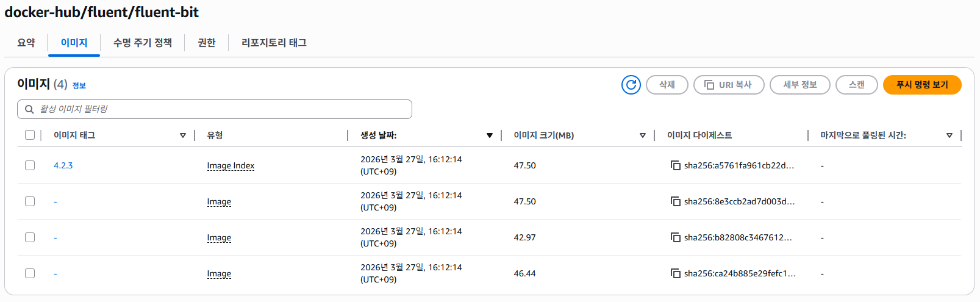This screenshot has height=302, width=980.
Task: Click the 푸시 명령 보기 button
Action: [922, 85]
